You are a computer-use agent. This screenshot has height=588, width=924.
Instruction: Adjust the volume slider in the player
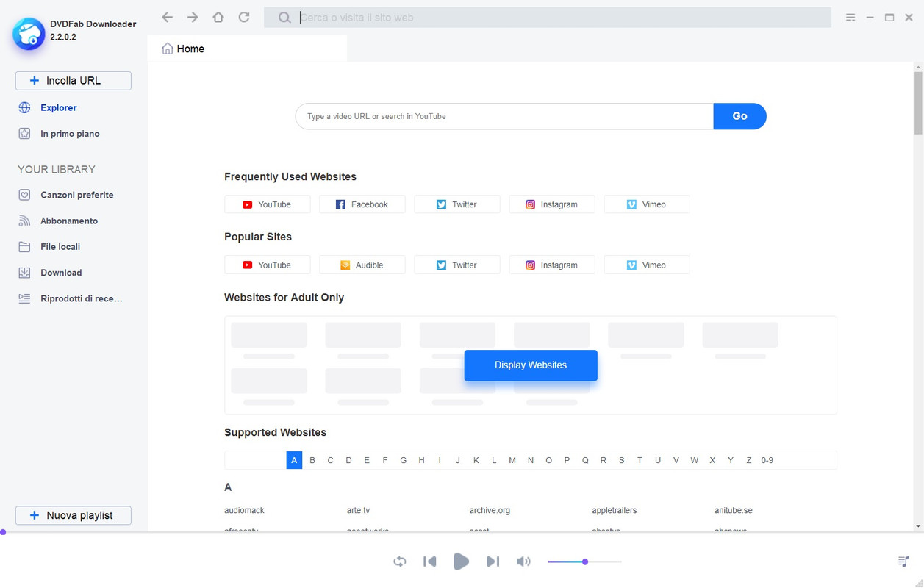coord(585,562)
